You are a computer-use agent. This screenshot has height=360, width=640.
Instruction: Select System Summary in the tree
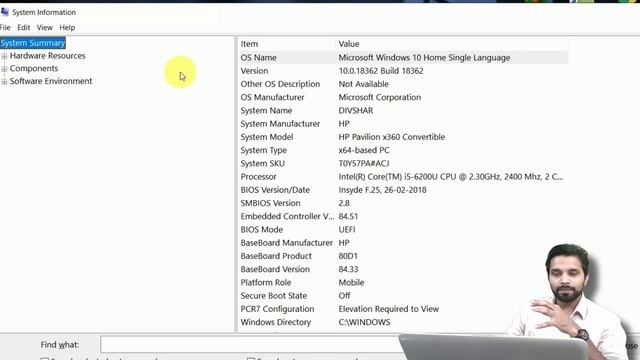tap(33, 43)
